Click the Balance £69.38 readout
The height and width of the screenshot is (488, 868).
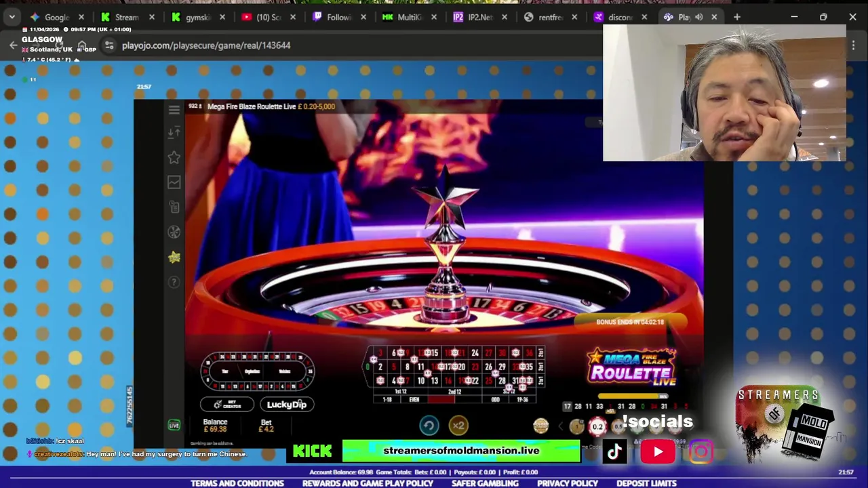click(x=215, y=425)
